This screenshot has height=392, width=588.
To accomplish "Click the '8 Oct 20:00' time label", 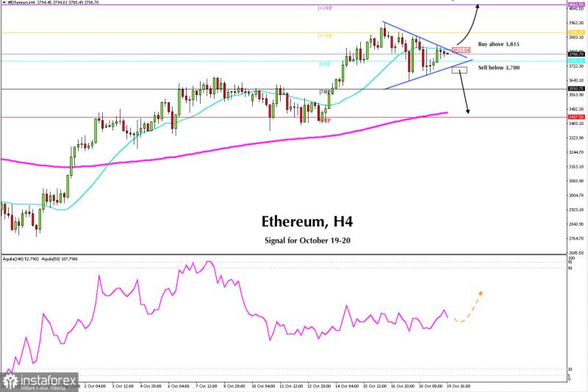I will 234,385.
